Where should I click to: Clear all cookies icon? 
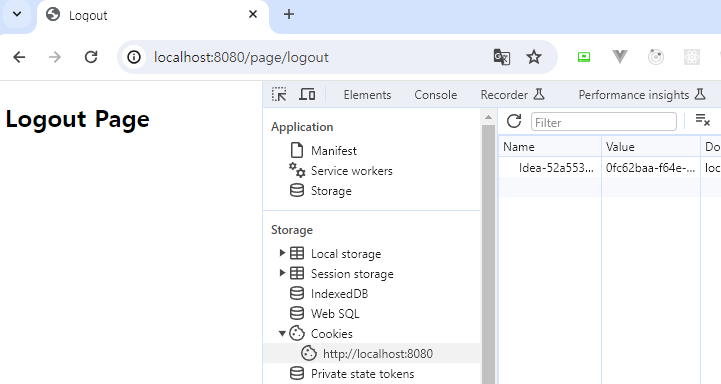(x=702, y=120)
